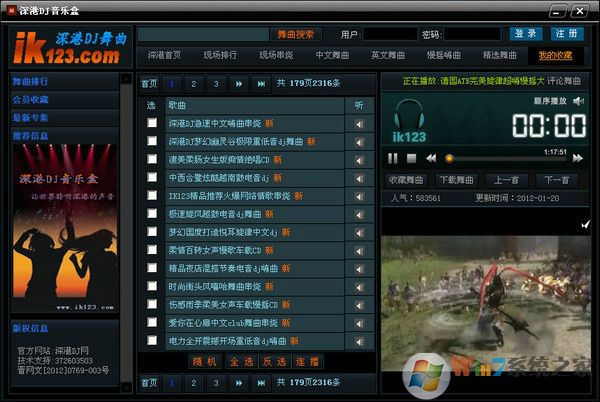Click the playback progress slider knob
The width and height of the screenshot is (600, 402).
pyautogui.click(x=450, y=159)
